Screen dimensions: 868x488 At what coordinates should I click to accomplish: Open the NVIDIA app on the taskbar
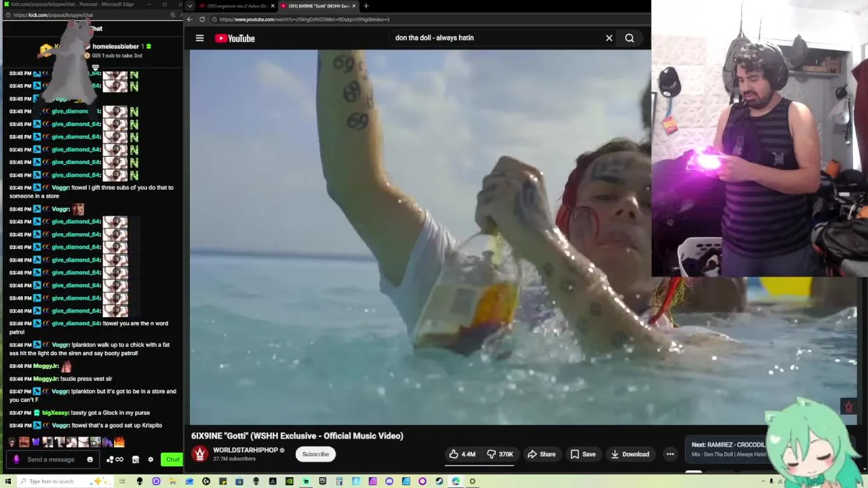coord(289,481)
